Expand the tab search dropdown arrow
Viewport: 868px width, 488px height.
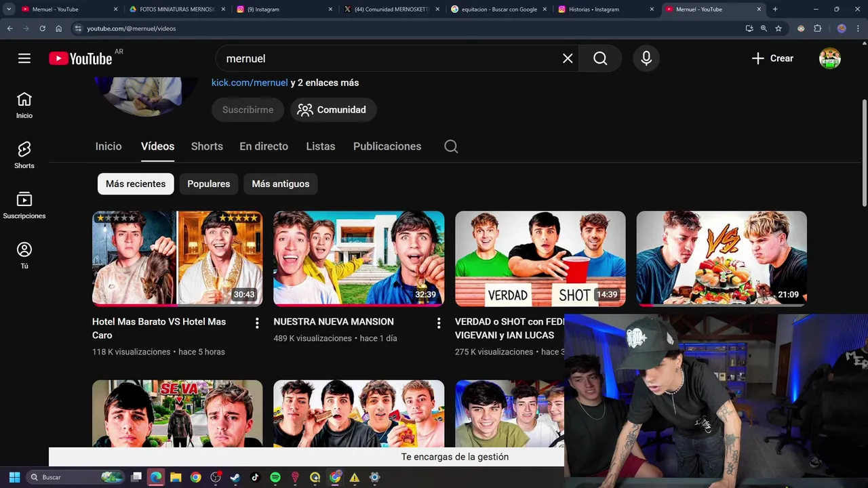pyautogui.click(x=9, y=9)
